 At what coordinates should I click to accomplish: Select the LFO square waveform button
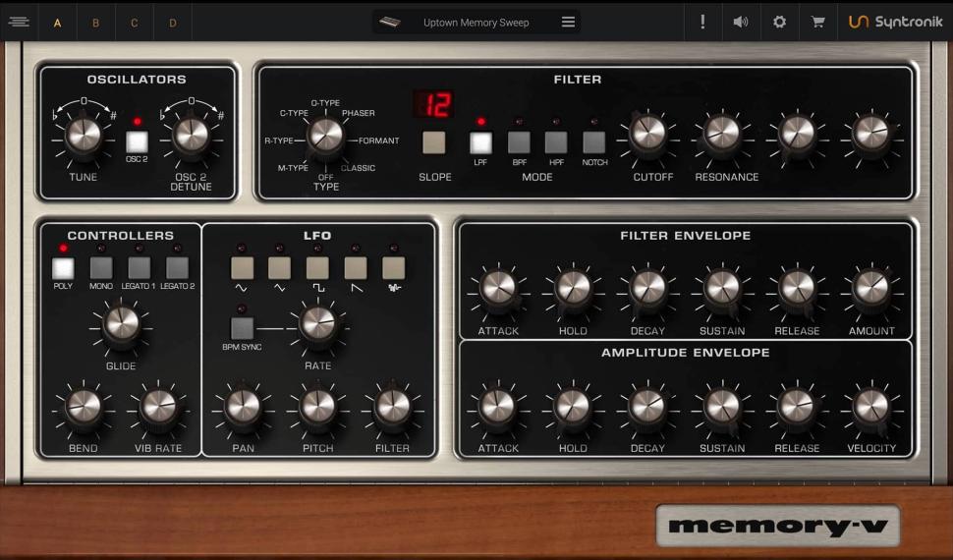[317, 268]
